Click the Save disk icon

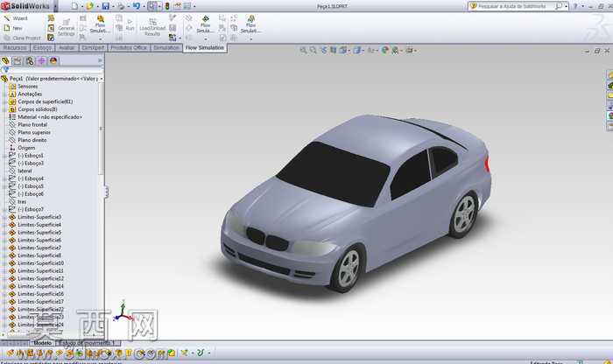click(x=106, y=6)
